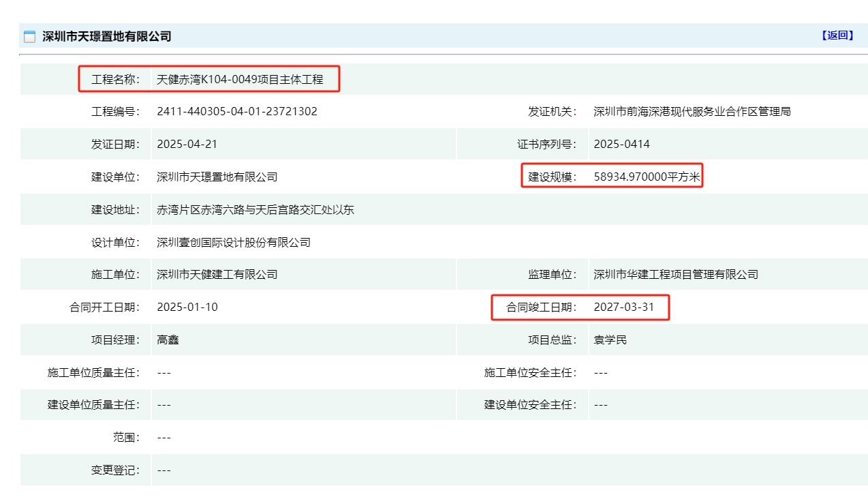Viewport: 868px width, 497px height.
Task: Click the 深圳市天璟置地有限公司 header title
Action: tap(107, 37)
